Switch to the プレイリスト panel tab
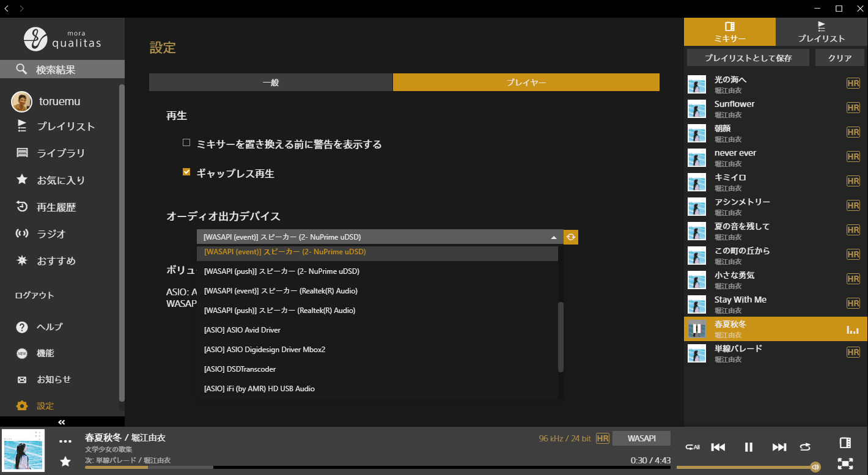This screenshot has width=868, height=475. 822,32
